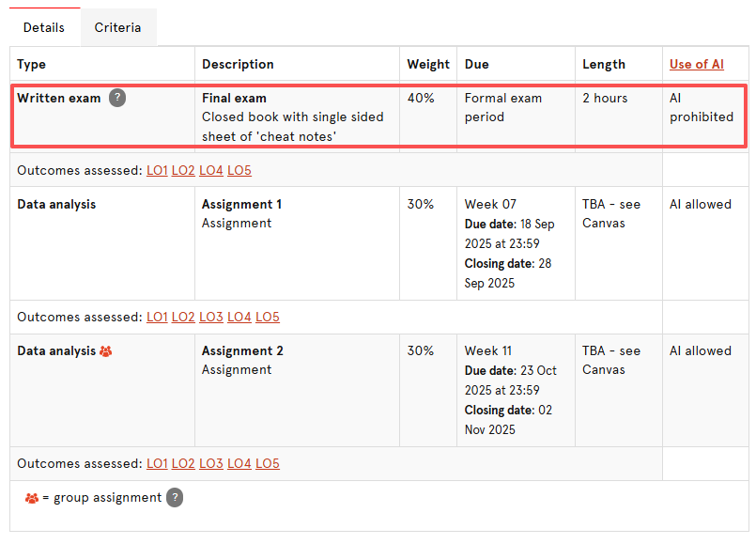This screenshot has width=756, height=544.
Task: Click the help icon beside the group assignment legend
Action: click(x=175, y=498)
